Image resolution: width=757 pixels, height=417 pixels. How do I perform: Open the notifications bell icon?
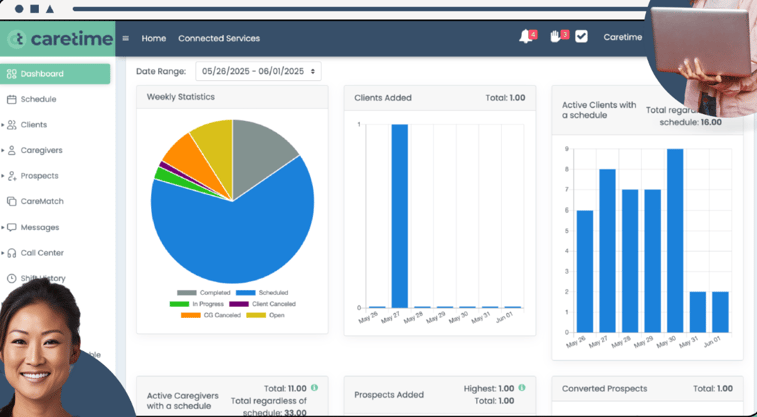click(x=525, y=37)
